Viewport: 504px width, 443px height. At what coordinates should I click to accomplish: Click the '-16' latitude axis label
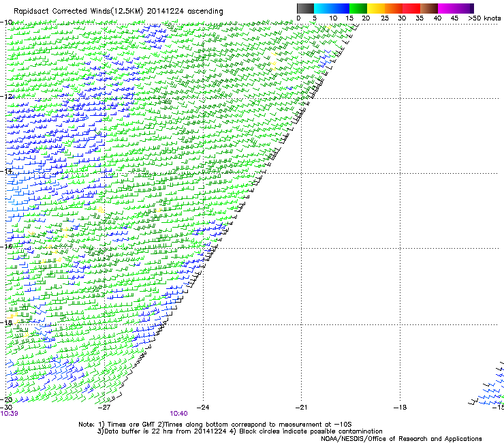click(6, 247)
